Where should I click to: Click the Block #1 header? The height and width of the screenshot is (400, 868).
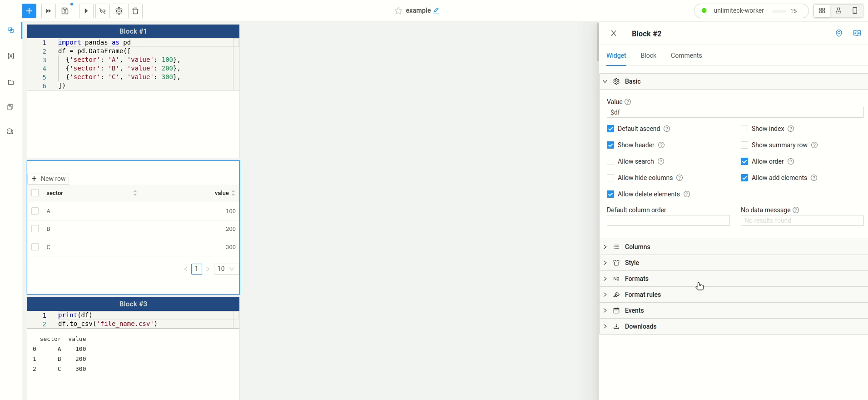(x=133, y=31)
